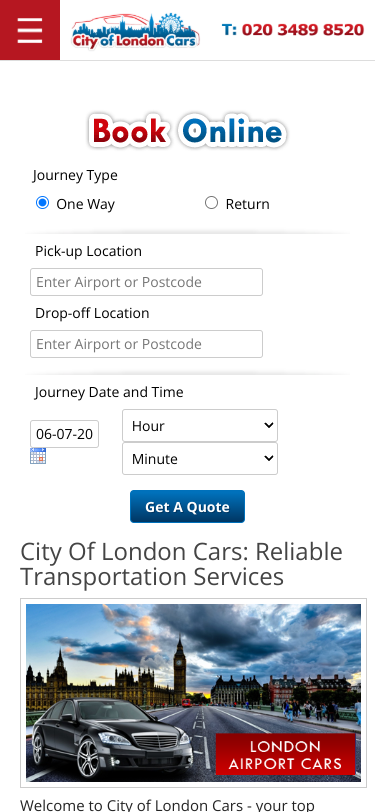Open the calendar date picker icon
The image size is (375, 812).
coord(38,456)
